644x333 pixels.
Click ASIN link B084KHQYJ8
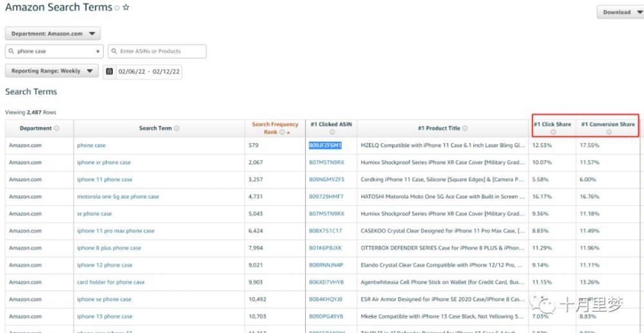pyautogui.click(x=326, y=300)
